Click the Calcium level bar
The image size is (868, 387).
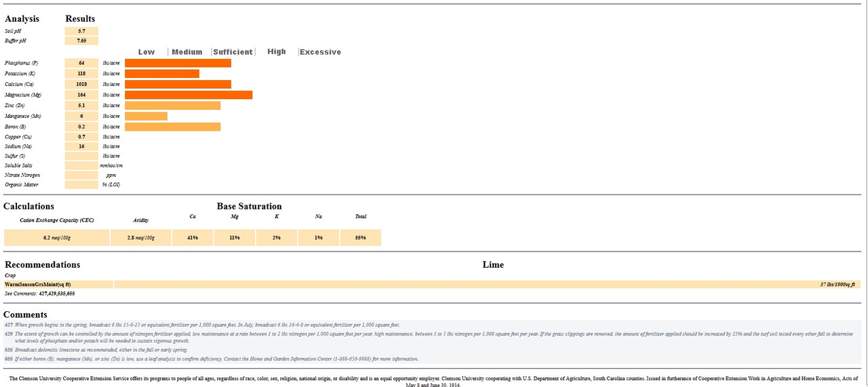coord(178,84)
